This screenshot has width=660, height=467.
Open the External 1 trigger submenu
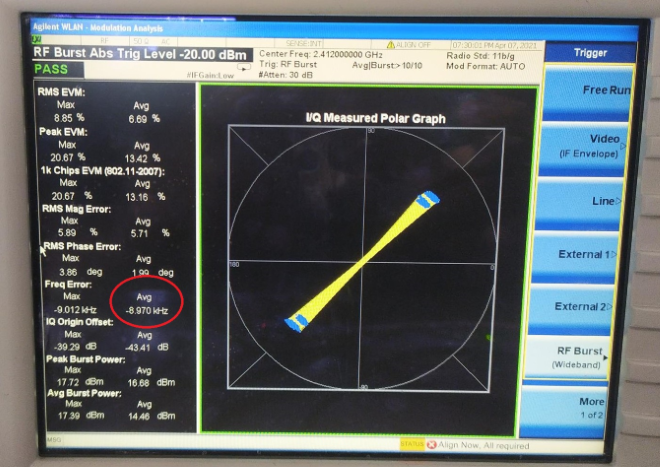[590, 254]
